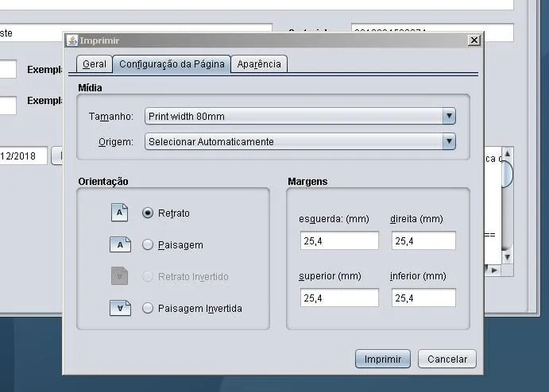Click the landscape page icon beside Paisagem
The image size is (549, 392).
coord(121,244)
